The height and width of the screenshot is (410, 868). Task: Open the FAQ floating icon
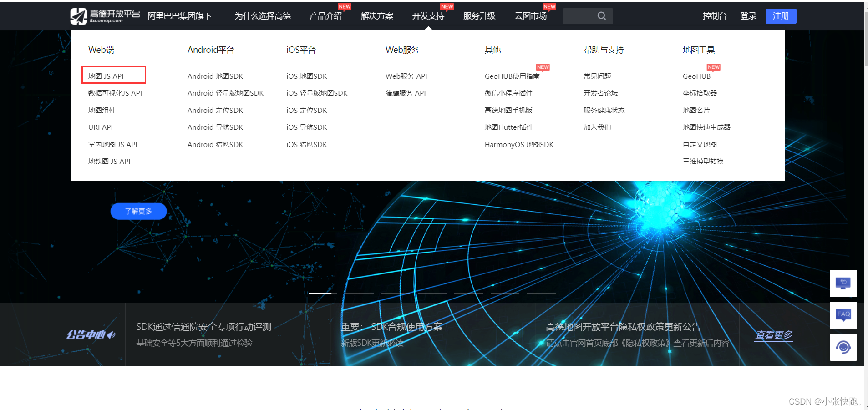click(843, 315)
